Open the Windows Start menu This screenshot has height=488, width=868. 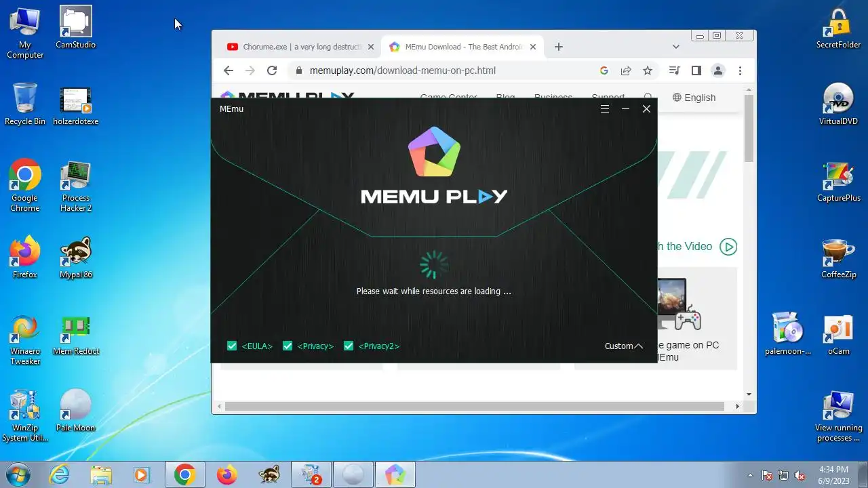click(x=18, y=475)
